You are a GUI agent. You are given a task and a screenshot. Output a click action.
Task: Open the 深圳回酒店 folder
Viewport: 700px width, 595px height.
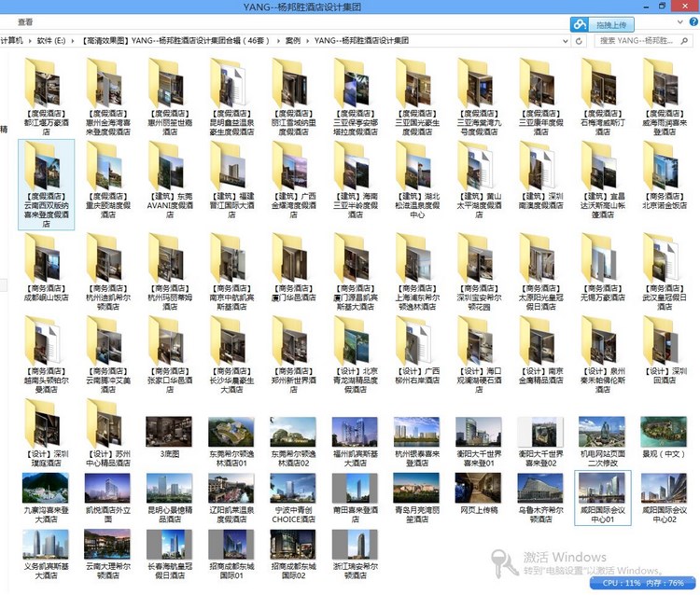[x=665, y=350]
